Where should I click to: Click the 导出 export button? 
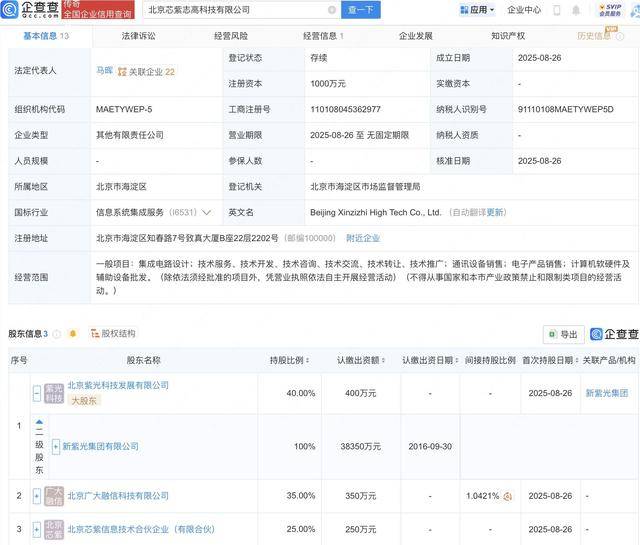coord(564,334)
